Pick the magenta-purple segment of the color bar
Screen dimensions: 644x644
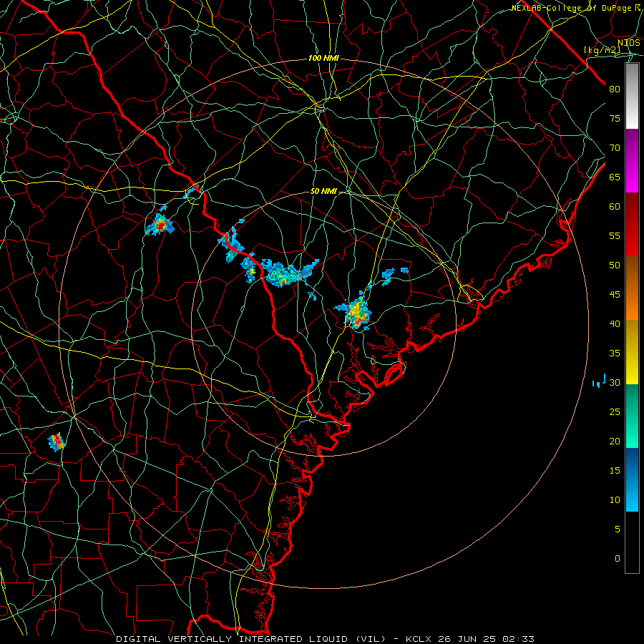point(632,161)
